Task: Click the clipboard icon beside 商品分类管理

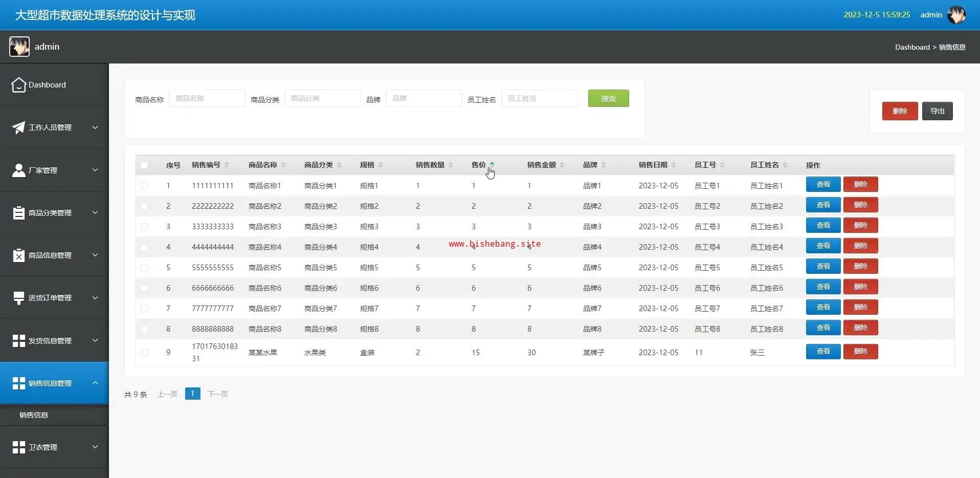Action: [x=18, y=213]
